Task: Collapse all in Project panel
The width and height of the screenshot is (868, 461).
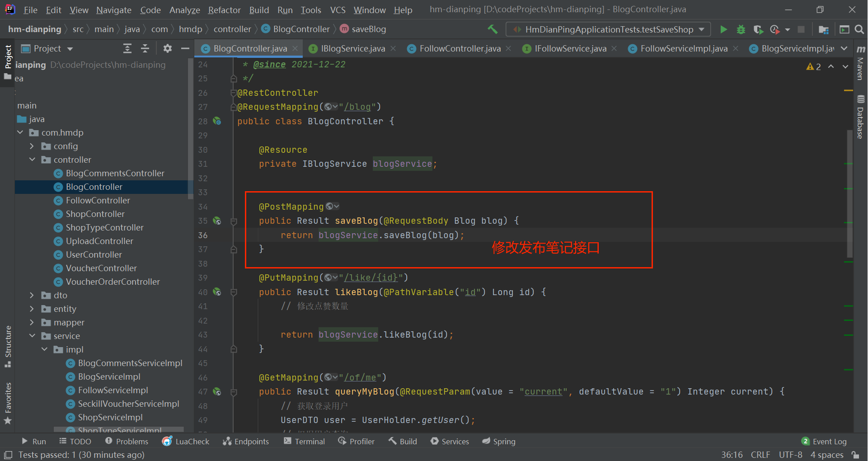Action: pyautogui.click(x=145, y=48)
